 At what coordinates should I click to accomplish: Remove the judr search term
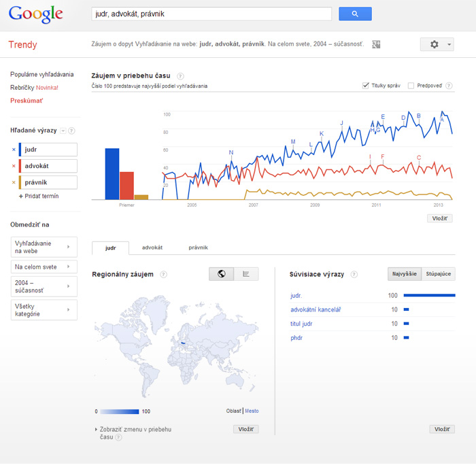(14, 150)
